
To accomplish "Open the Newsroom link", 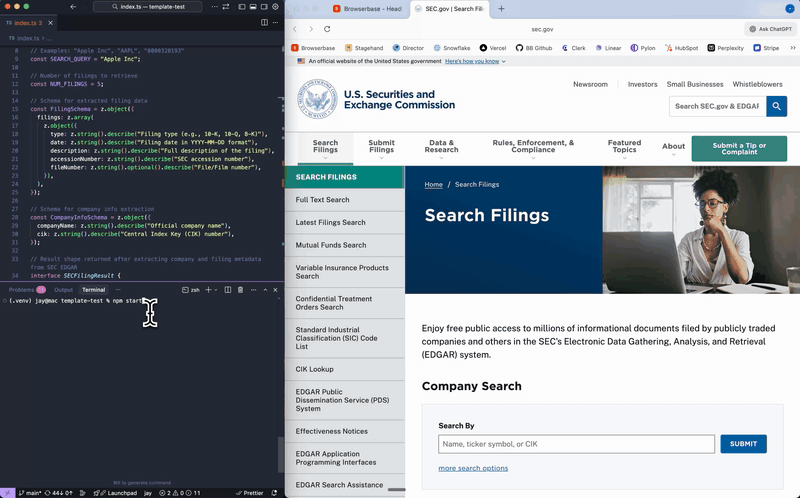I will (x=590, y=84).
